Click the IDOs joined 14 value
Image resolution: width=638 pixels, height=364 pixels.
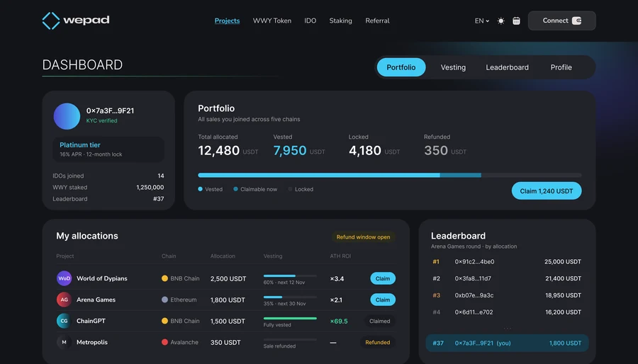[x=161, y=176]
